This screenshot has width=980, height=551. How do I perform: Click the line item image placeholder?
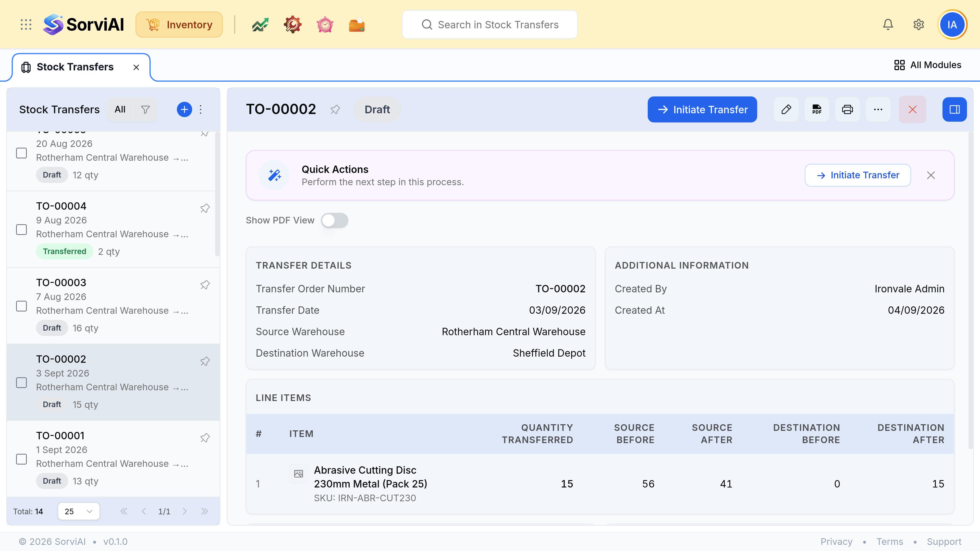299,474
